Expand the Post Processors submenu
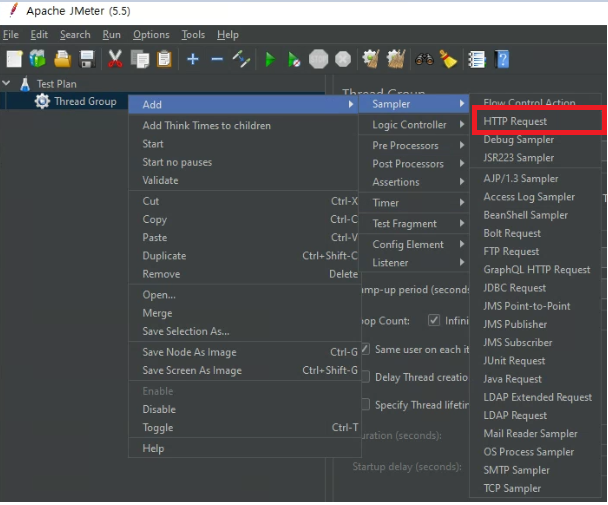This screenshot has height=505, width=608. (414, 164)
